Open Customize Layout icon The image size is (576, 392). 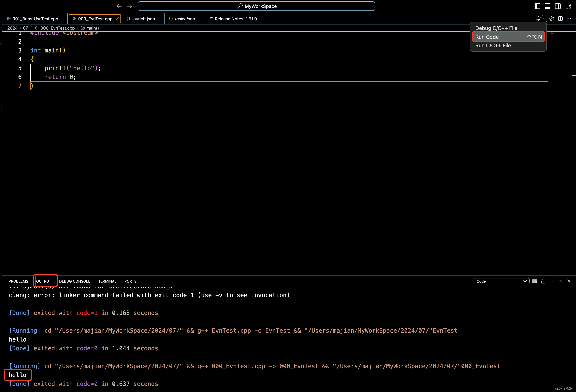(568, 6)
